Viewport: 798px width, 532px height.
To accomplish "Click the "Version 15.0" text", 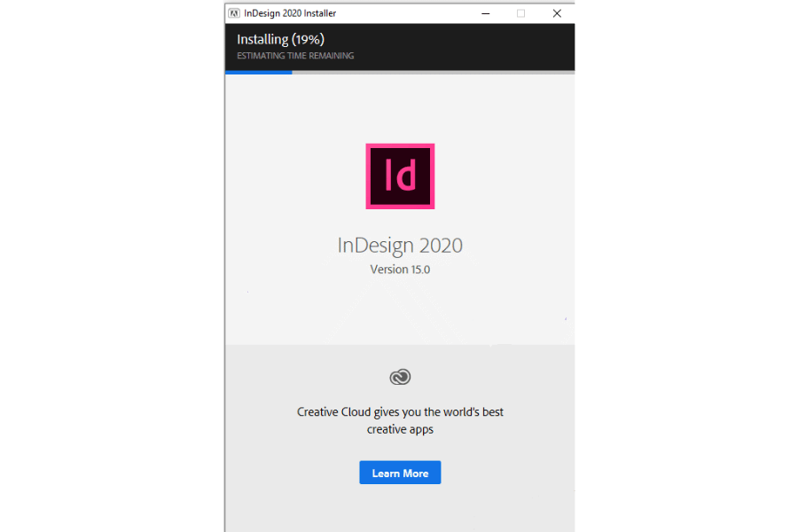I will click(x=400, y=270).
